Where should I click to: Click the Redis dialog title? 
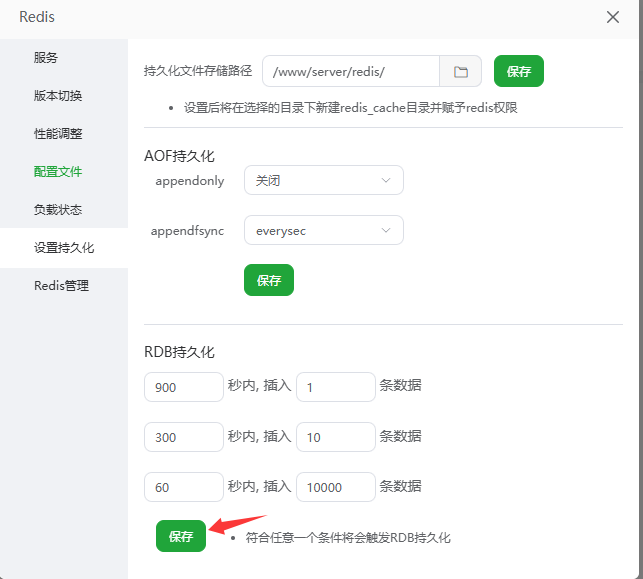(37, 17)
